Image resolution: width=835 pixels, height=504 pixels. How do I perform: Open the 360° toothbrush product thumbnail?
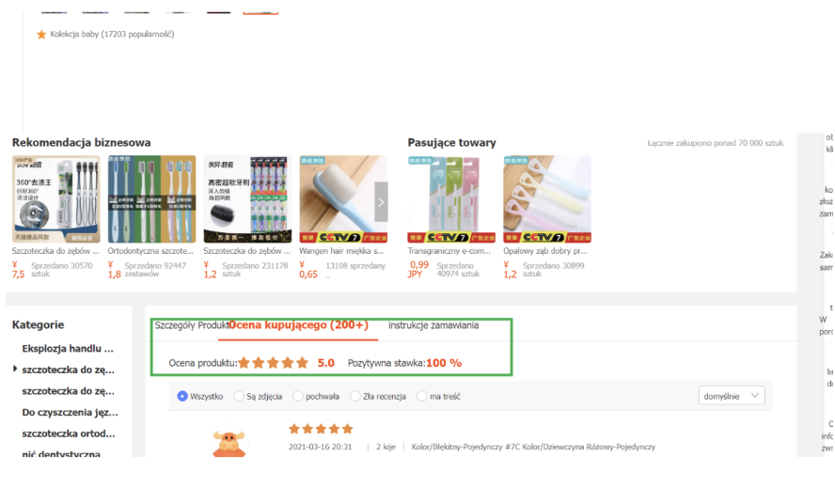pos(55,199)
